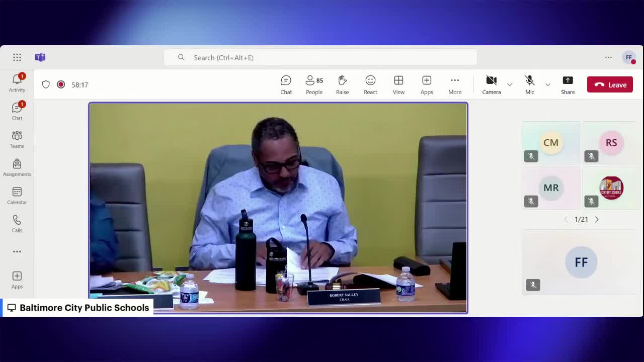Image resolution: width=644 pixels, height=362 pixels.
Task: Click the 1/21 page indicator
Action: 581,219
